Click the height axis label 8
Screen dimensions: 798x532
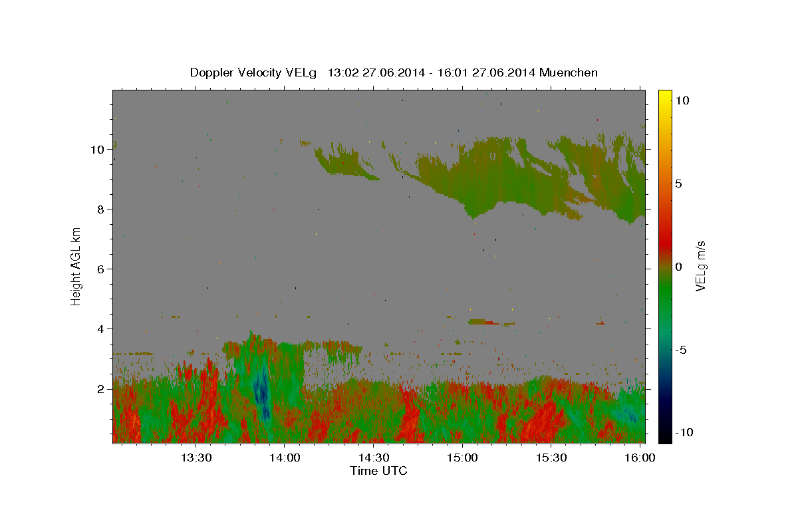click(101, 209)
